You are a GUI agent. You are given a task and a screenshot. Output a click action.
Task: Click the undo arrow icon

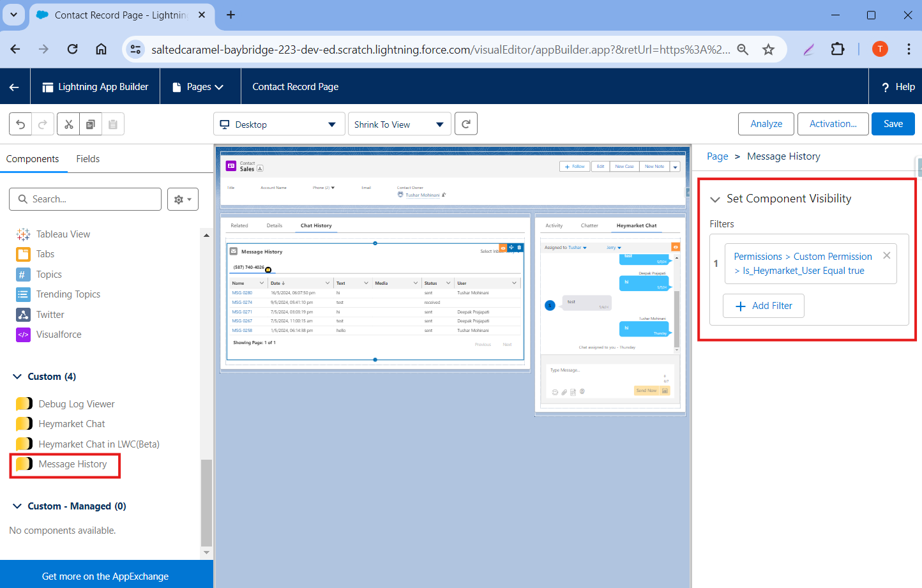point(20,124)
